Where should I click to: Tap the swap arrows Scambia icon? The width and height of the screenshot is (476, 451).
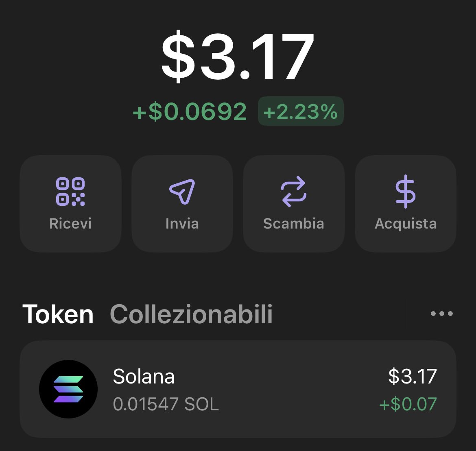[x=294, y=192]
